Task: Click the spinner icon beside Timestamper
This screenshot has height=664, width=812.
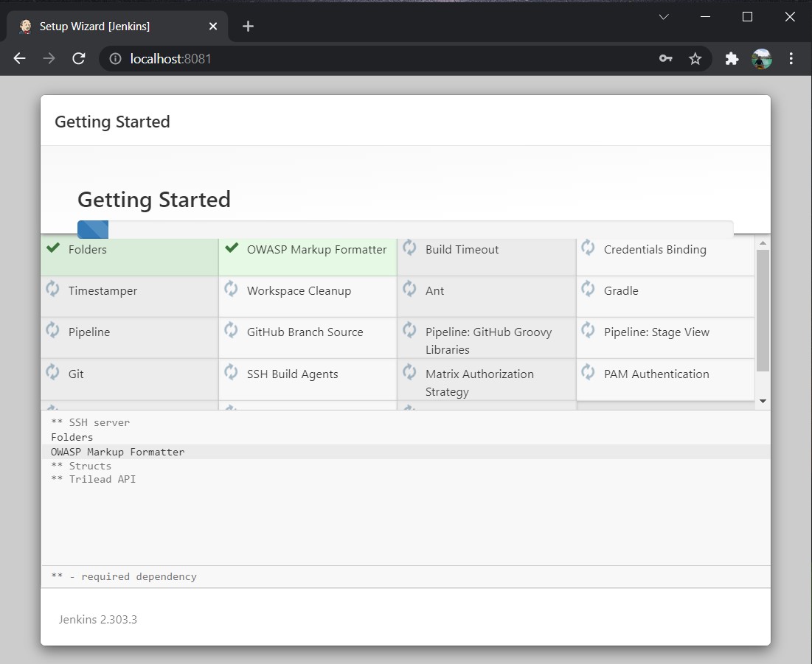Action: coord(52,289)
